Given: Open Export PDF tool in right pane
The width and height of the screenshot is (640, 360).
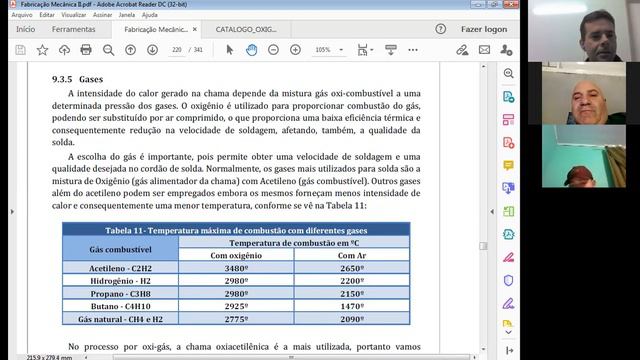Looking at the screenshot, I should coord(508,97).
